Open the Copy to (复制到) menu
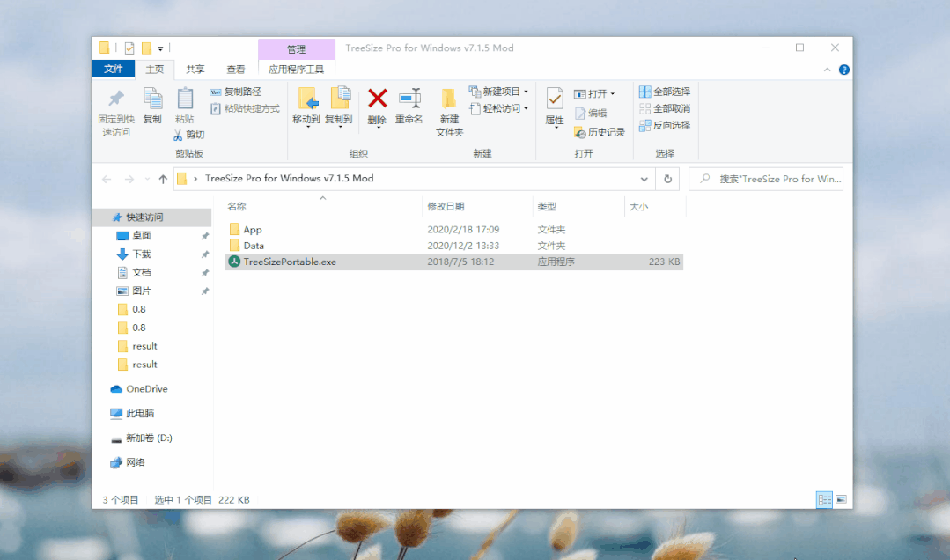The width and height of the screenshot is (950, 560). (339, 107)
